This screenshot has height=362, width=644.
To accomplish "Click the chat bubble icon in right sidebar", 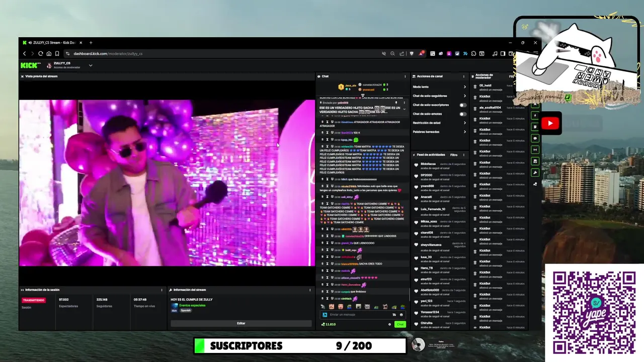I will click(x=535, y=138).
